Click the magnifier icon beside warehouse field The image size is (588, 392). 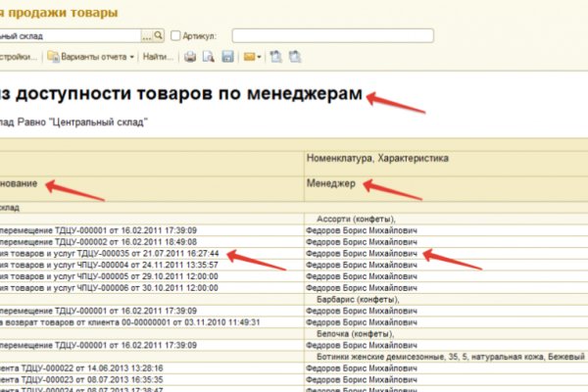160,36
